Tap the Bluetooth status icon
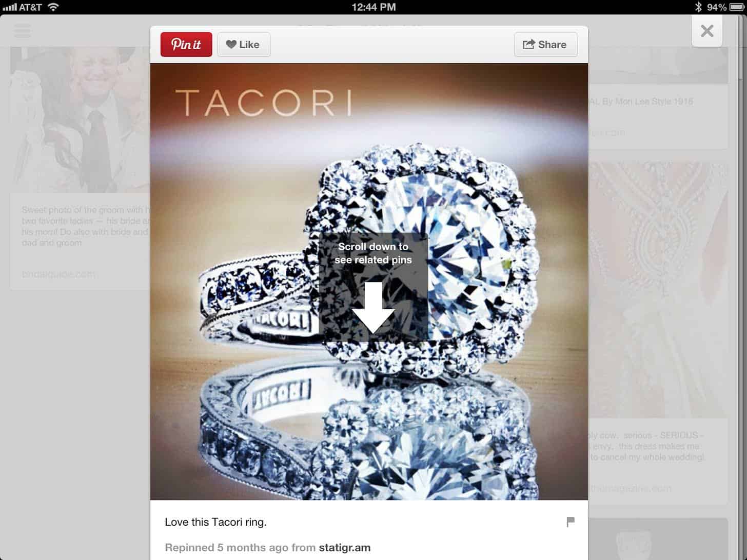This screenshot has height=560, width=747. tap(698, 7)
